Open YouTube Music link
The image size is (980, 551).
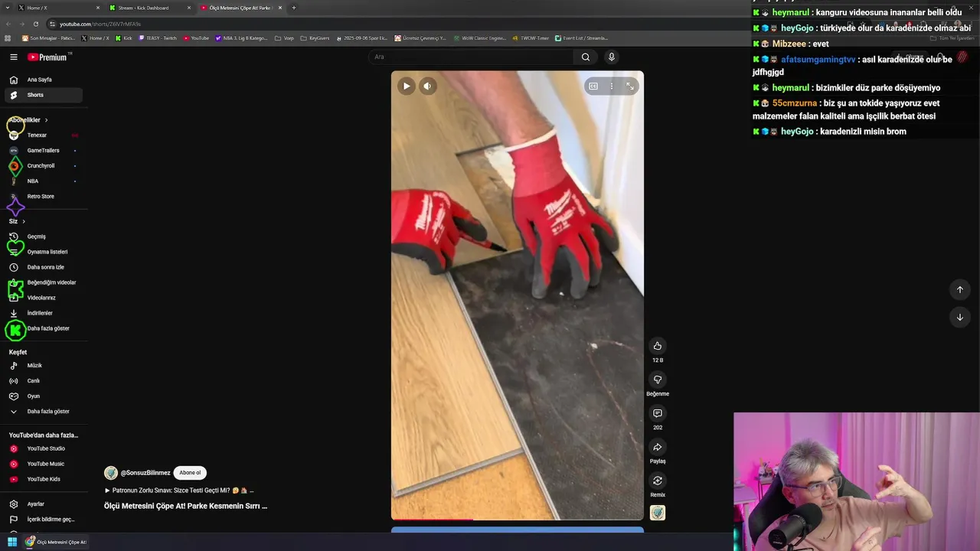pyautogui.click(x=43, y=464)
